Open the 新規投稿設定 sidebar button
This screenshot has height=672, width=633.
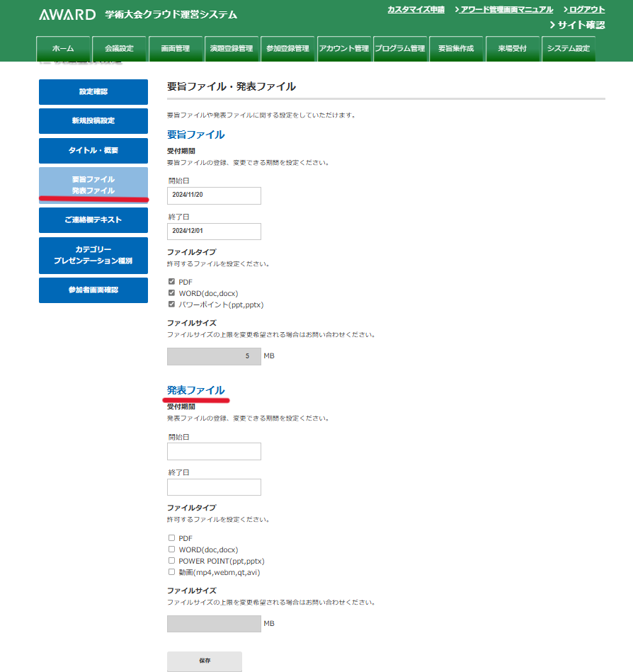(93, 121)
